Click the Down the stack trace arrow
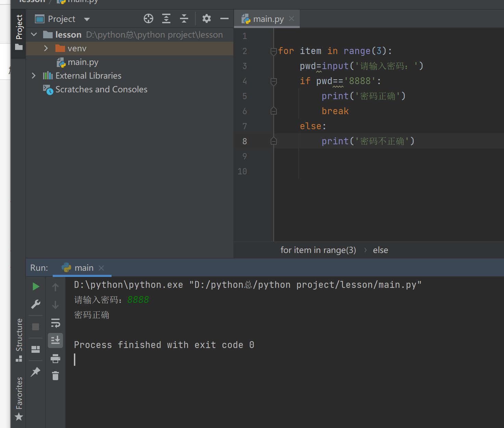Screen dimensions: 504x428 click(55, 305)
